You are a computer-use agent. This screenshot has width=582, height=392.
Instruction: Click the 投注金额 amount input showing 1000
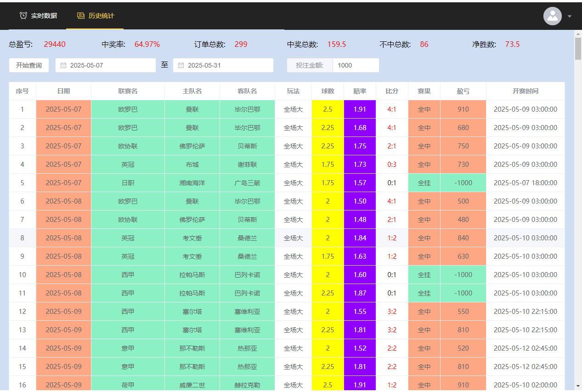(356, 65)
